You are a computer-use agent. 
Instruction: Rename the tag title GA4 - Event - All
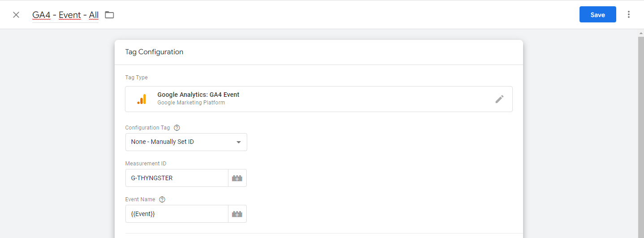[65, 15]
